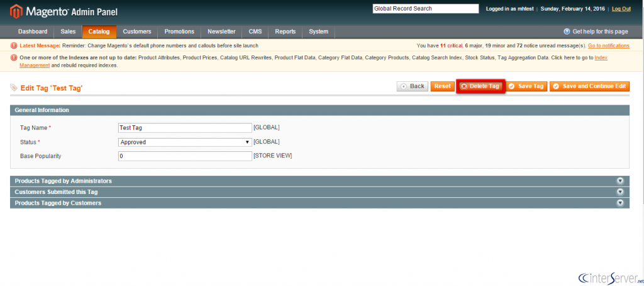Click the 'Sunday, February 14, 2016' date text
Viewport: 644px width, 286px height.
point(574,9)
